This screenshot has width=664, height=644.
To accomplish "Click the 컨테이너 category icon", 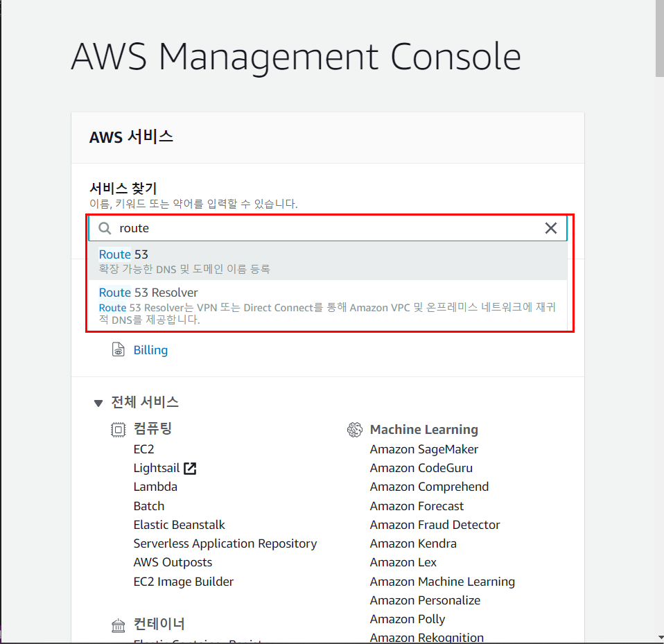I will click(x=118, y=625).
